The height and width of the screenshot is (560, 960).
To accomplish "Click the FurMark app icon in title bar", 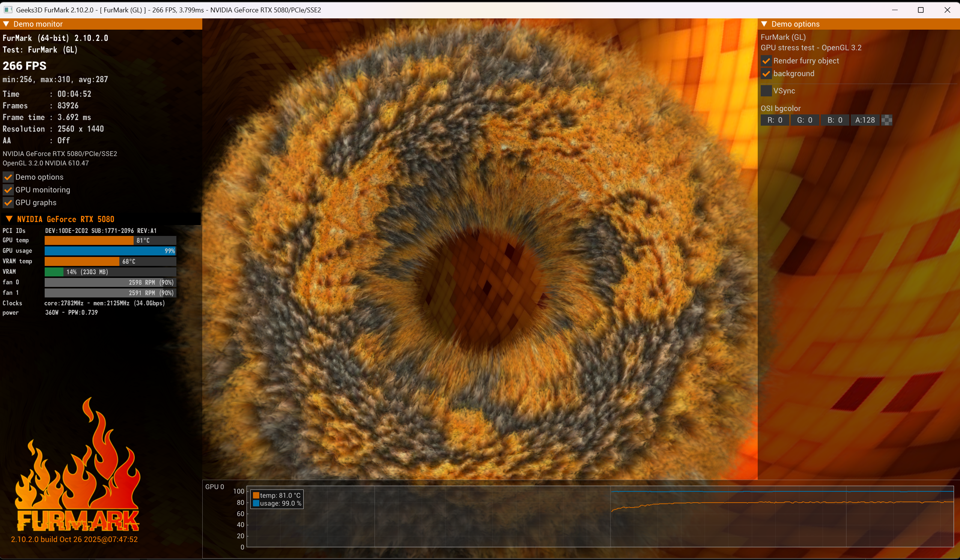I will coord(8,10).
